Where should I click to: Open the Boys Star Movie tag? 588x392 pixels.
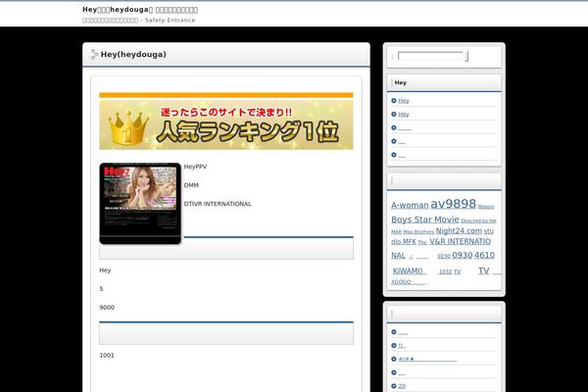pos(425,220)
